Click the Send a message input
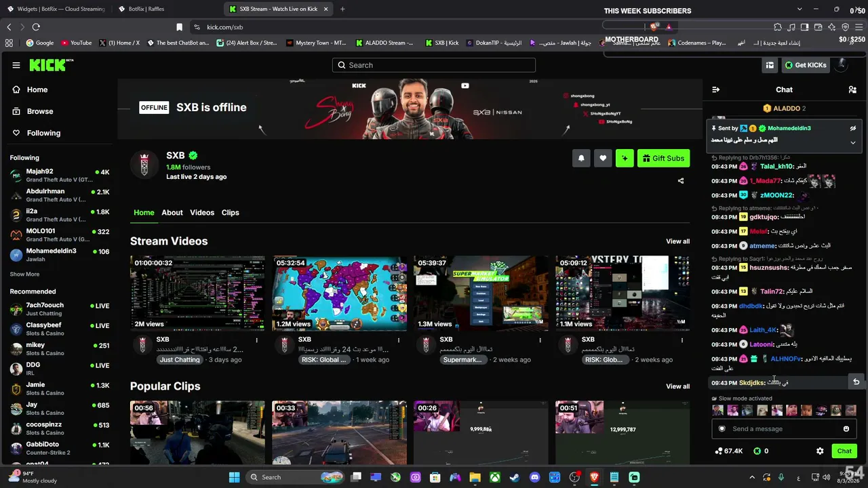Image resolution: width=868 pixels, height=488 pixels. coord(784,429)
